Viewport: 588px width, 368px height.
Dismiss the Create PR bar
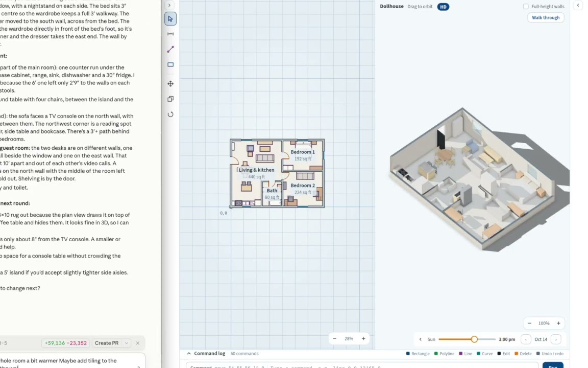(x=138, y=343)
